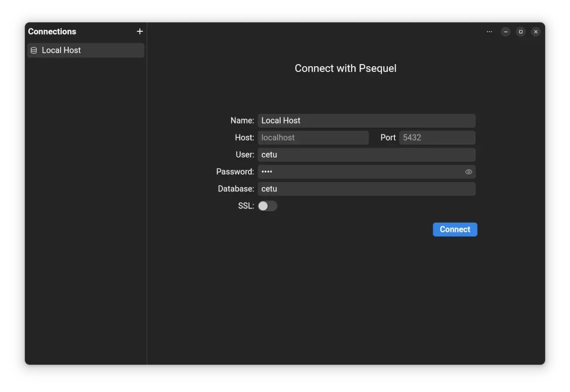Click into the Name field showing Local Host

tap(366, 121)
